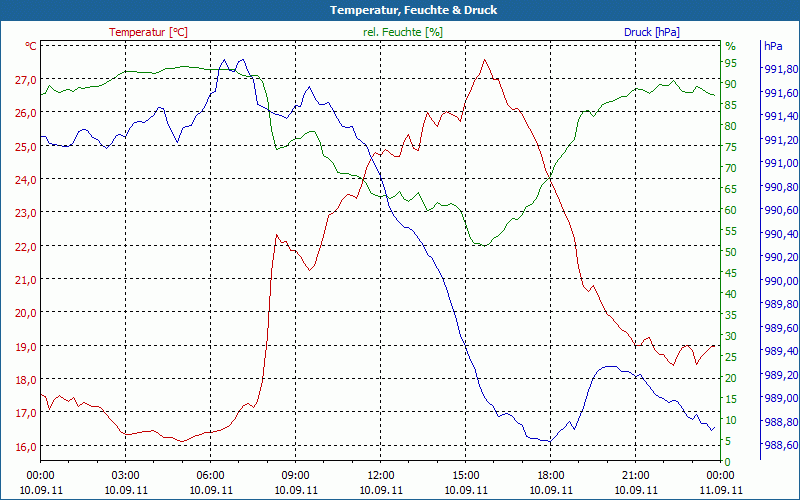Click the % unit label on humidity axis
The height and width of the screenshot is (500, 800).
pos(731,46)
